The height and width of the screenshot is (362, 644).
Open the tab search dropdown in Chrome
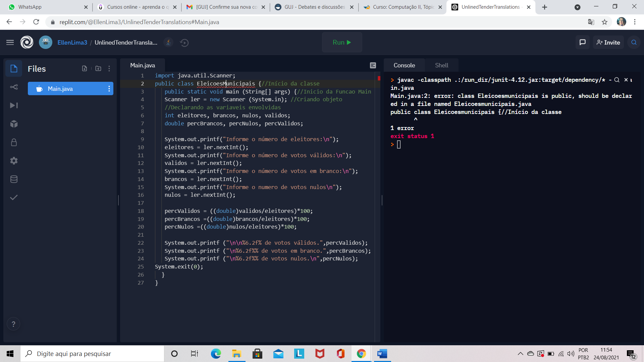(x=577, y=7)
